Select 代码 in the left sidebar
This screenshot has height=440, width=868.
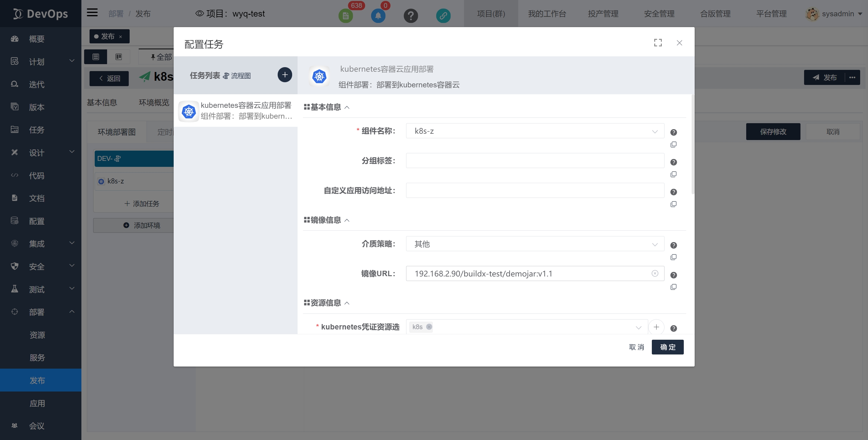(x=36, y=175)
